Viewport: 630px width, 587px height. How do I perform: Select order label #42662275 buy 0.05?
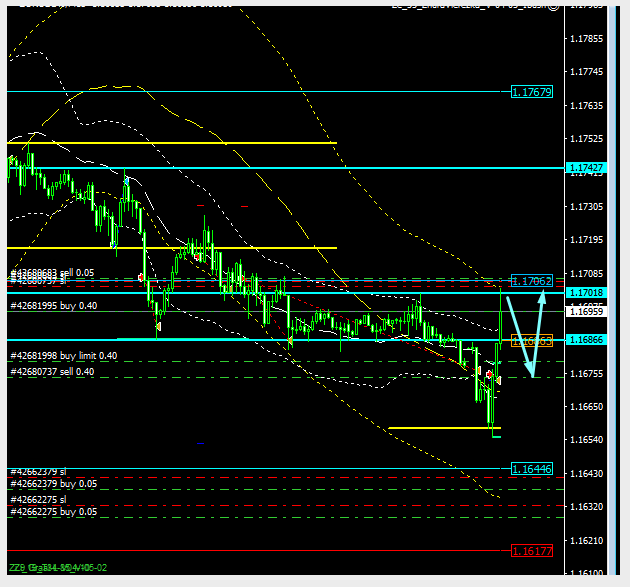(54, 512)
